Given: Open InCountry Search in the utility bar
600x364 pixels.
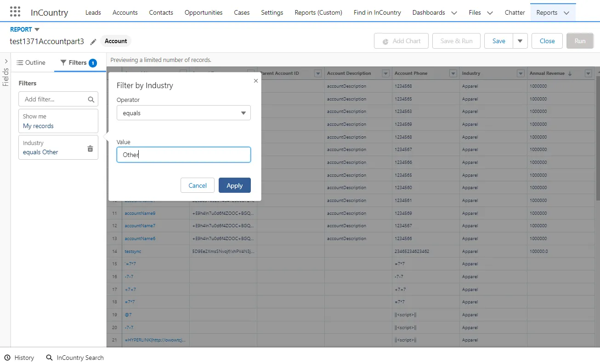Looking at the screenshot, I should pyautogui.click(x=75, y=358).
